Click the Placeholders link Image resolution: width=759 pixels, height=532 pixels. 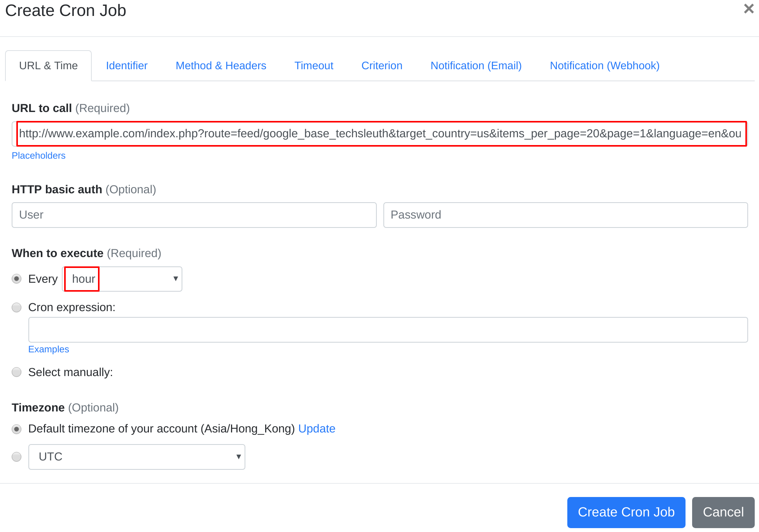[39, 155]
